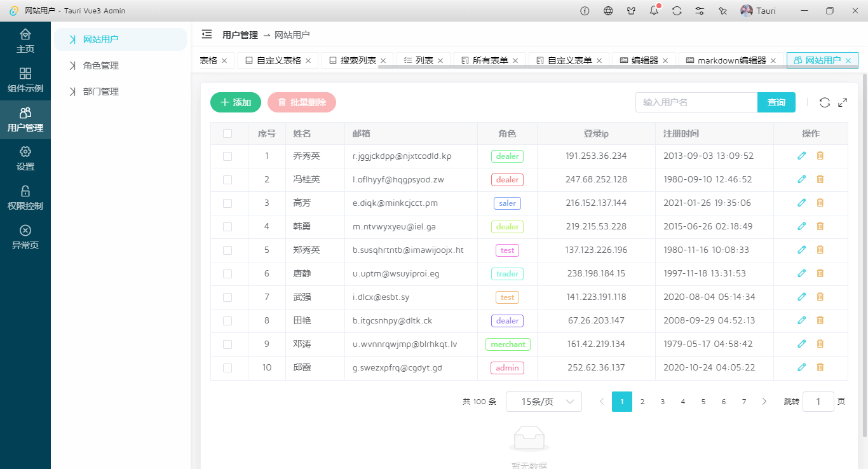Open 设置 in the sidebar
Viewport: 868px width, 469px height.
(25, 159)
